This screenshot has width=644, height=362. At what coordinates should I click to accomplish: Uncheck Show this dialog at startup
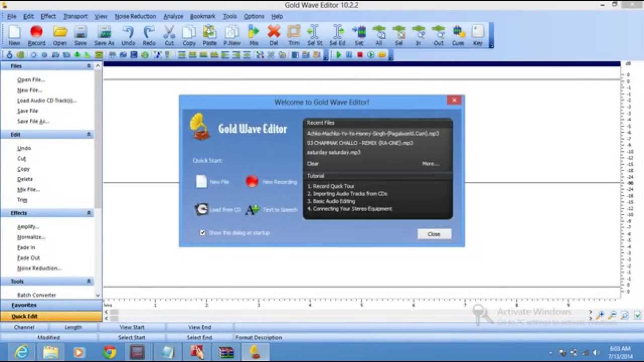[203, 233]
